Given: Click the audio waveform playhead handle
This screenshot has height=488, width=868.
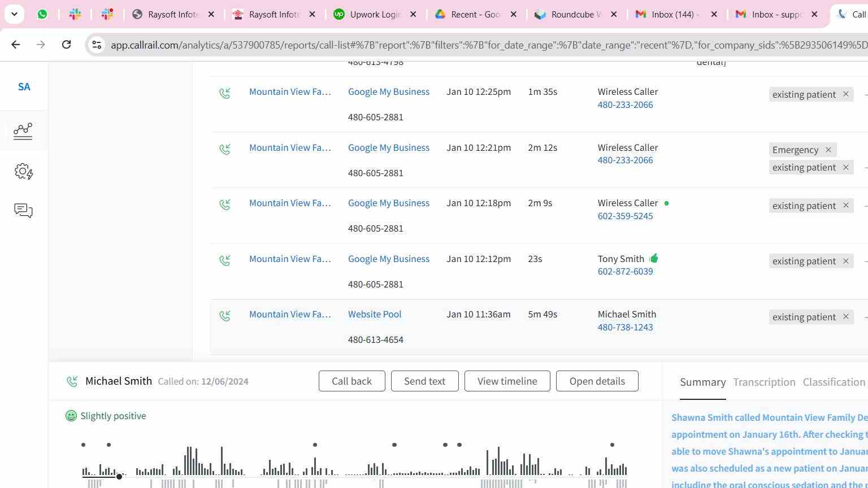Looking at the screenshot, I should [x=119, y=477].
